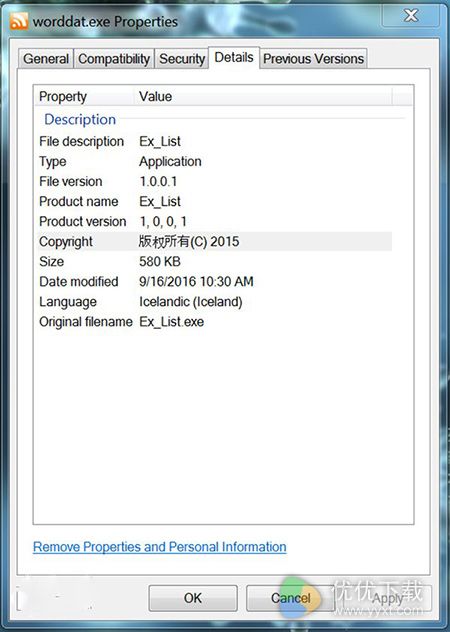Open the Compatibility tab
Screen dimensions: 450x632
(x=114, y=59)
